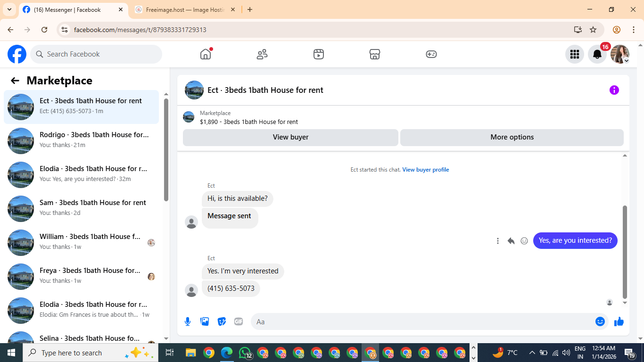Switch to the Messenger browser tab
Screen dimensions: 644x362
tap(73, 9)
